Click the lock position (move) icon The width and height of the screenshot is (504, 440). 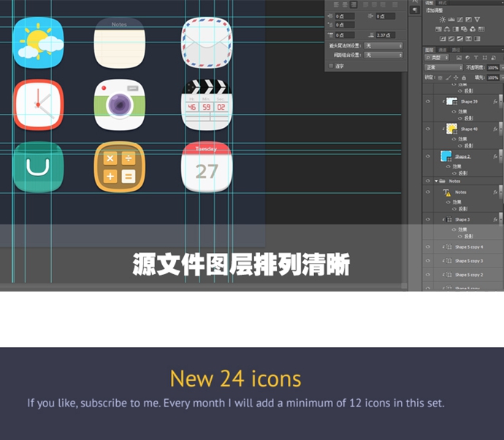click(x=457, y=77)
